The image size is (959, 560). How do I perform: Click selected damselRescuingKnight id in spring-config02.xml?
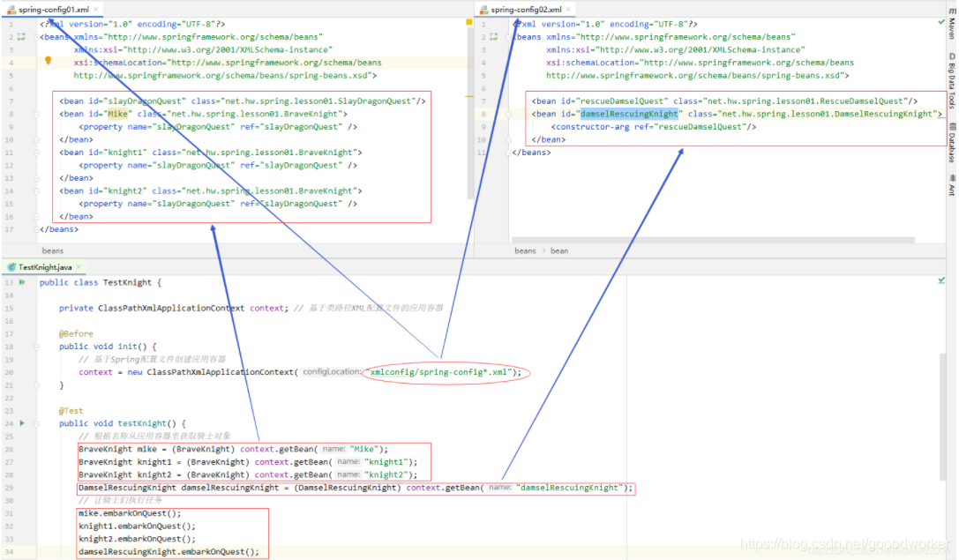pos(629,114)
